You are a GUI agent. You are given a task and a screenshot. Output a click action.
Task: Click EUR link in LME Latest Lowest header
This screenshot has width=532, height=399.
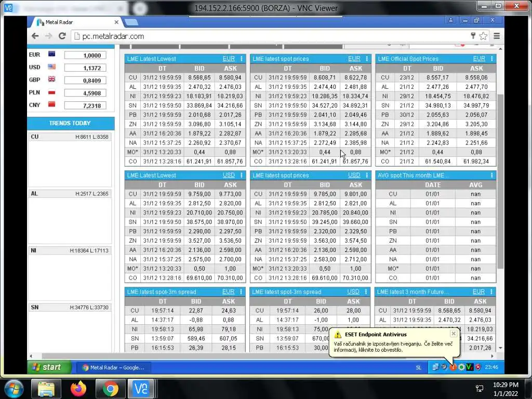click(229, 59)
